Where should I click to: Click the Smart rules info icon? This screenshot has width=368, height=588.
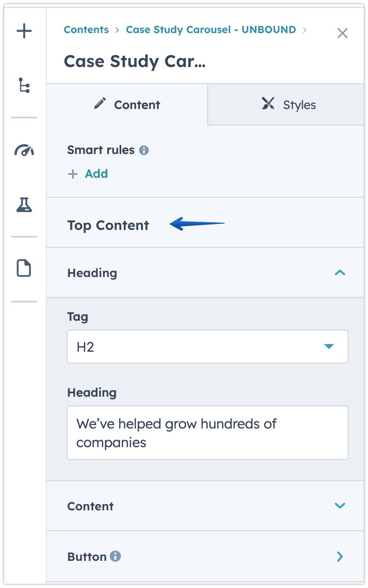tap(144, 150)
